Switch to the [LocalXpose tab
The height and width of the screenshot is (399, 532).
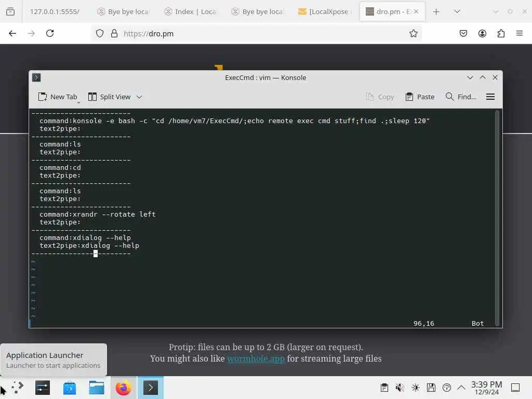(325, 11)
